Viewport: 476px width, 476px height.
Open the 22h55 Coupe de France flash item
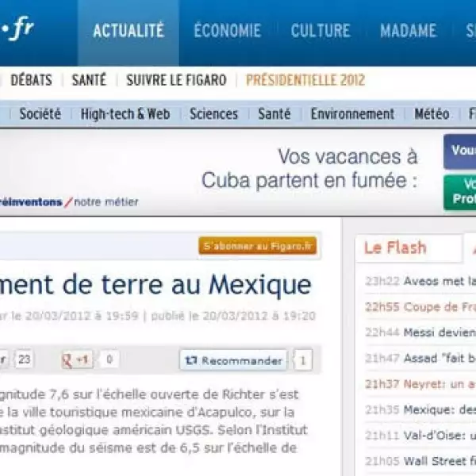420,307
